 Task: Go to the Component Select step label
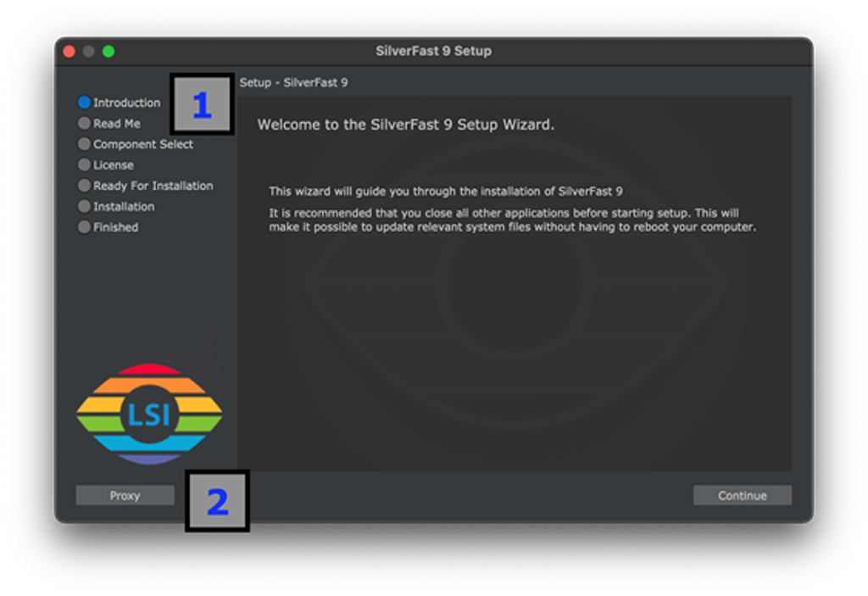tap(142, 144)
